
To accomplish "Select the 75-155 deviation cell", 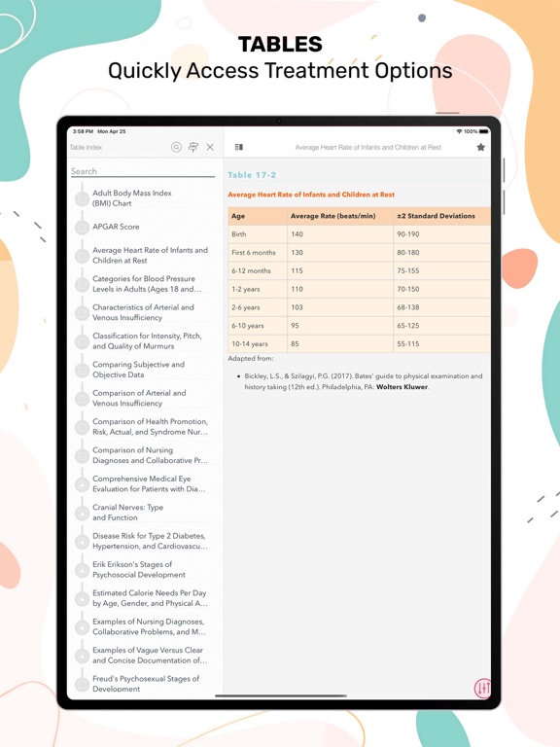I will tap(442, 270).
